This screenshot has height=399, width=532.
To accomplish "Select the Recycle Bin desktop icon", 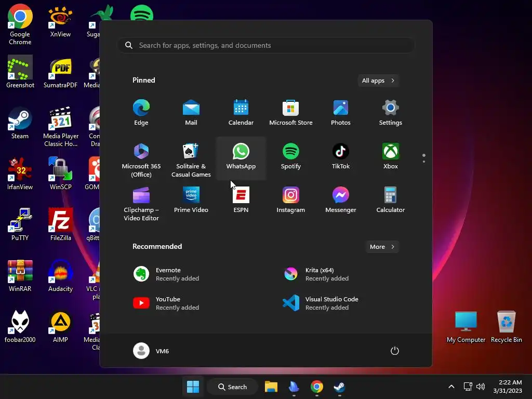I will (506, 327).
